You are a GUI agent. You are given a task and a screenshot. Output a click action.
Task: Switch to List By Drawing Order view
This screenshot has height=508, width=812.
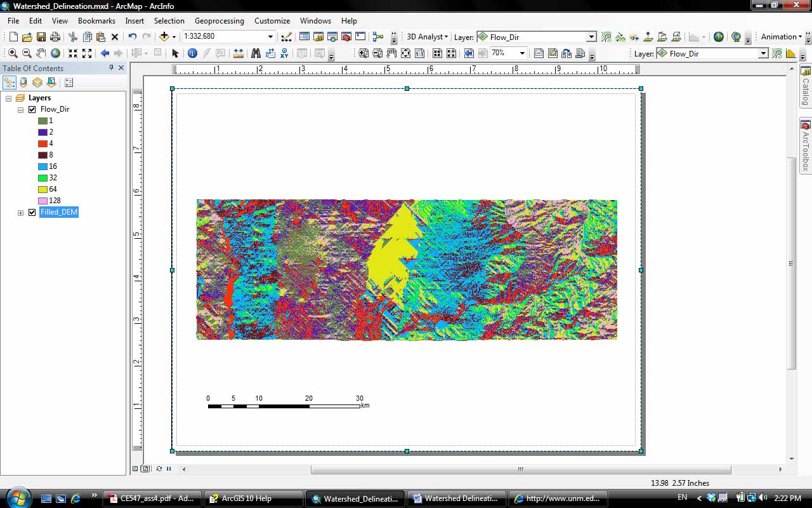point(10,82)
